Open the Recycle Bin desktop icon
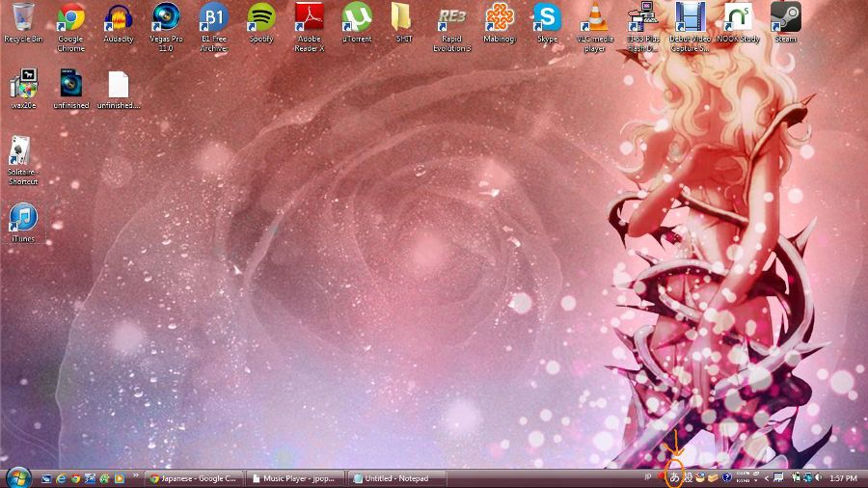The height and width of the screenshot is (488, 868). pyautogui.click(x=23, y=19)
